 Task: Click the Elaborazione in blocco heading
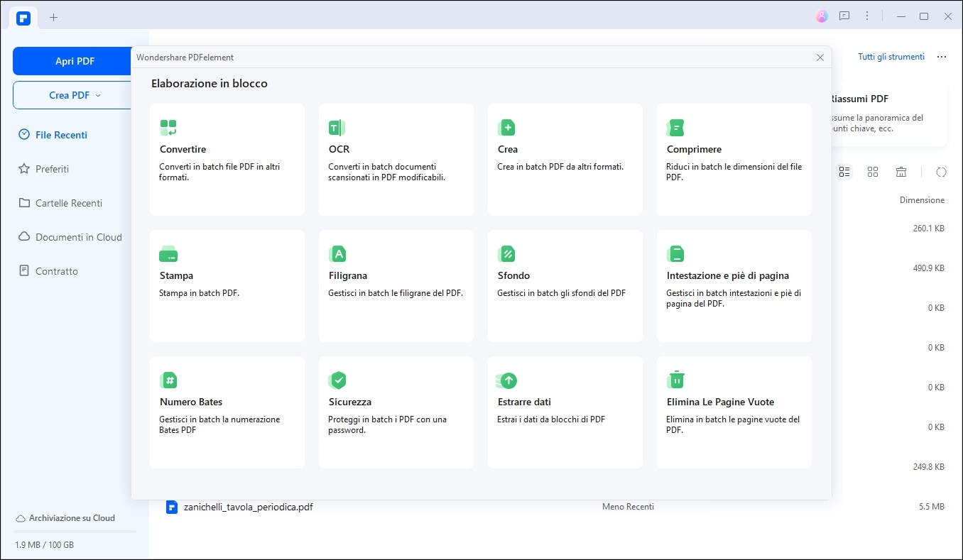[x=210, y=83]
